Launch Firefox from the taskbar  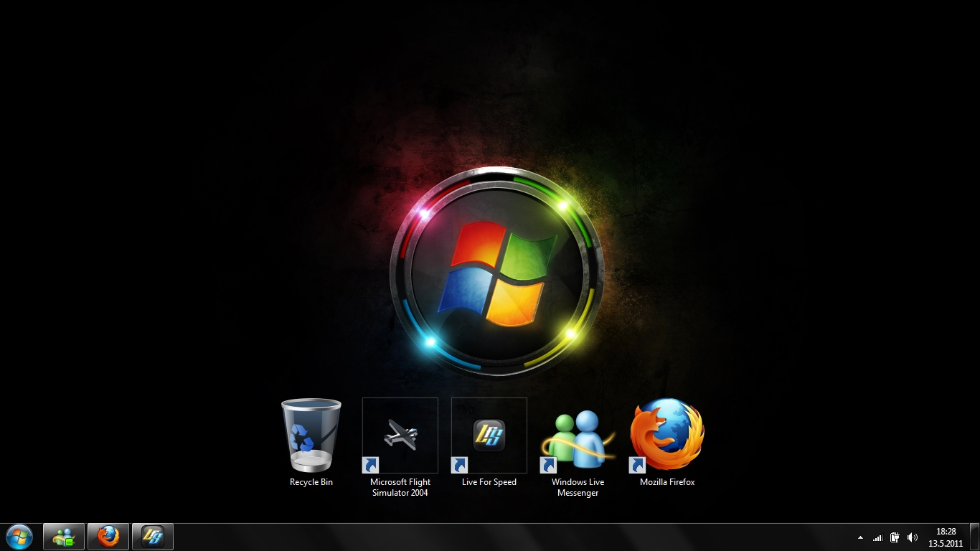click(x=108, y=537)
